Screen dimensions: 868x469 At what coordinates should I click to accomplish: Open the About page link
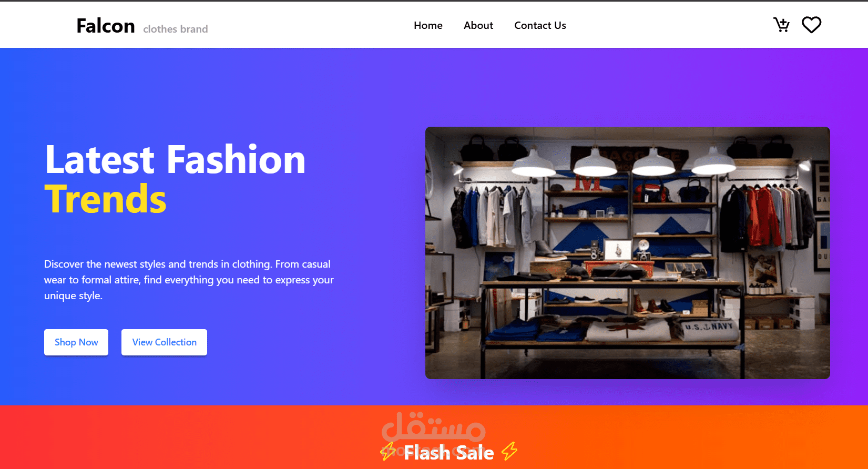(478, 25)
